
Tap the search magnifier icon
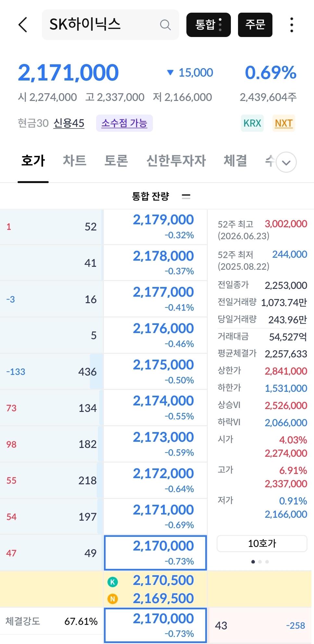coord(165,25)
